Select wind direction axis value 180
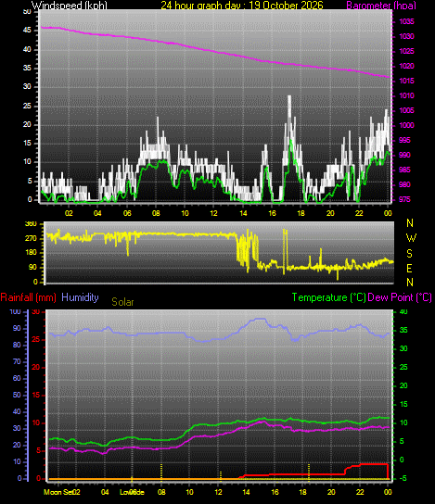The height and width of the screenshot is (504, 435). pyautogui.click(x=31, y=253)
